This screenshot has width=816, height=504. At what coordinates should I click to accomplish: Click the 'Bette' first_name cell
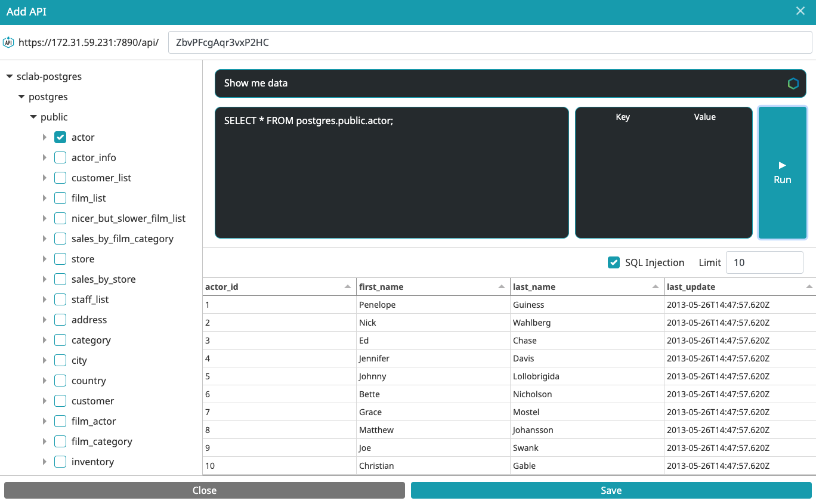click(x=434, y=394)
